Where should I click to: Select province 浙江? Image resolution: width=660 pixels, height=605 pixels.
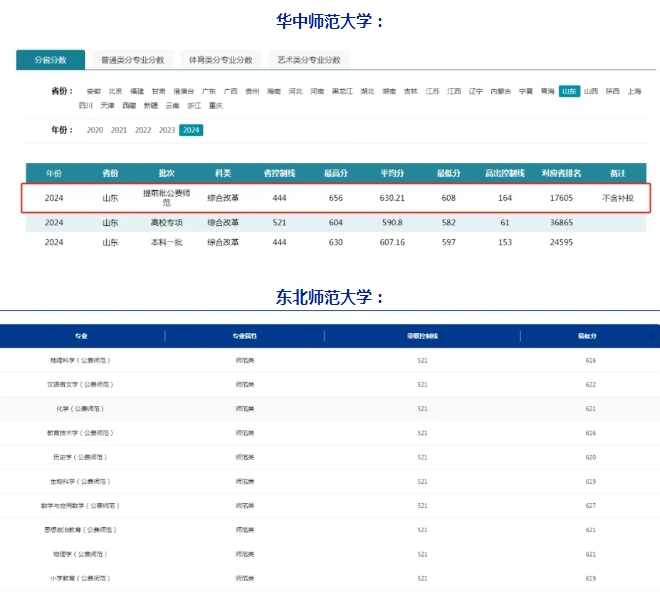[x=194, y=105]
